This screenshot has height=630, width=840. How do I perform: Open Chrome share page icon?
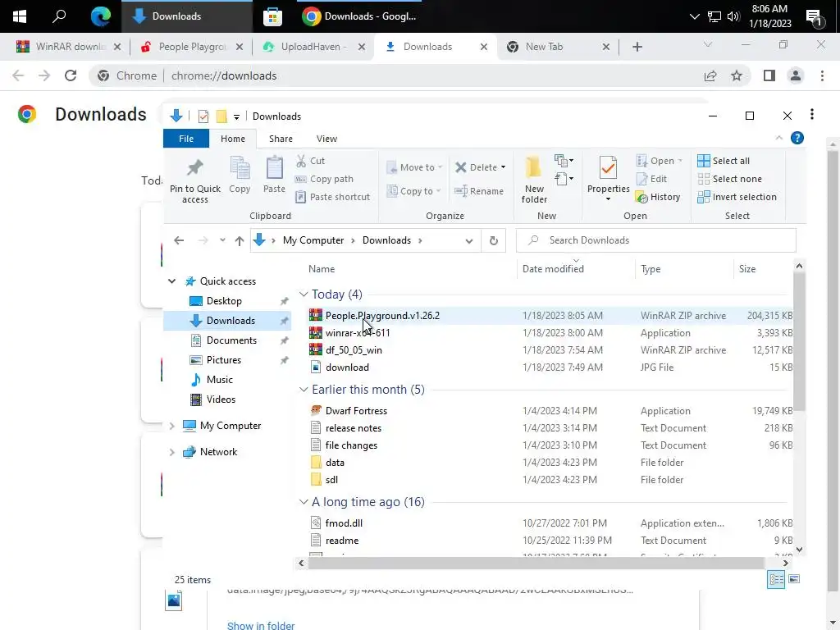(710, 75)
